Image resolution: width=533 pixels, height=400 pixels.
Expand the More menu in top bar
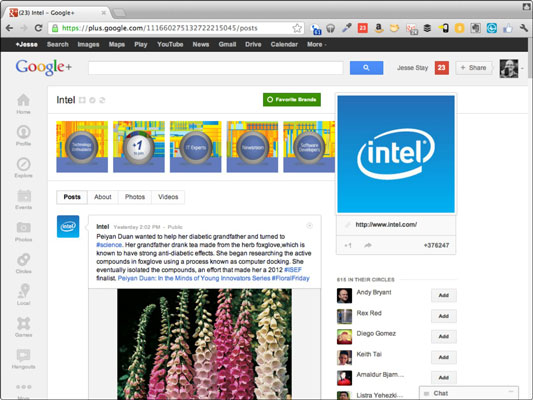(x=316, y=44)
